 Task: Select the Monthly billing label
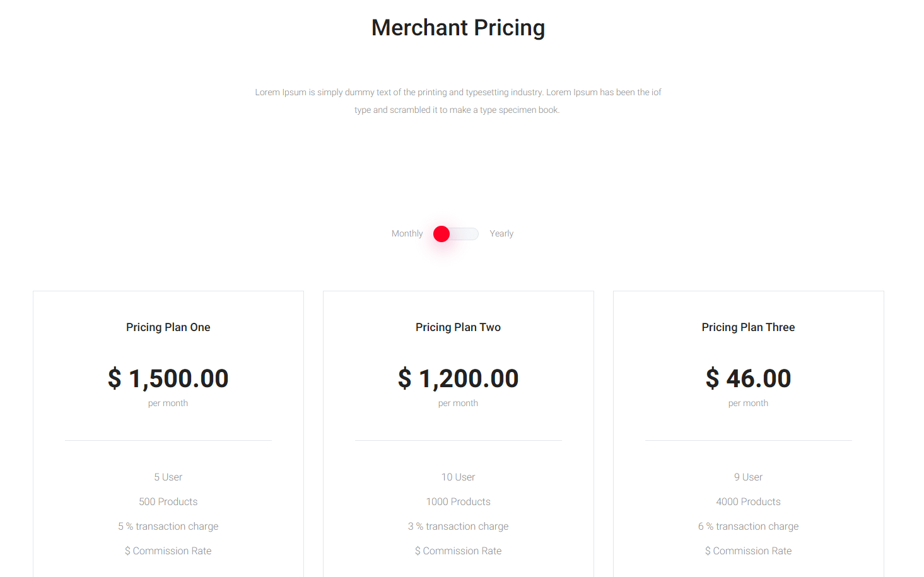tap(407, 233)
